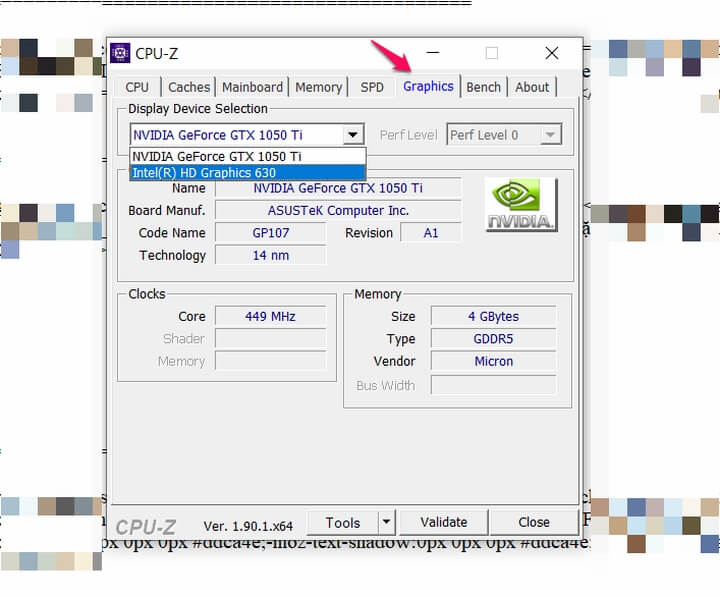
Task: Click the empty Memory clock field
Action: pyautogui.click(x=270, y=361)
